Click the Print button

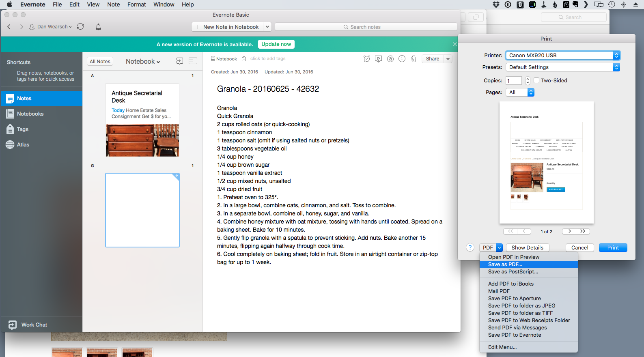coord(613,247)
